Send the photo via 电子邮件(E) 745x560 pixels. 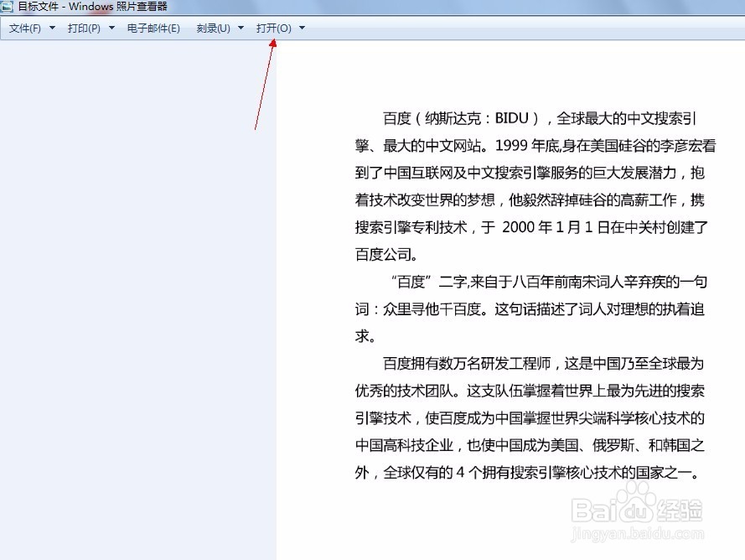pos(154,28)
